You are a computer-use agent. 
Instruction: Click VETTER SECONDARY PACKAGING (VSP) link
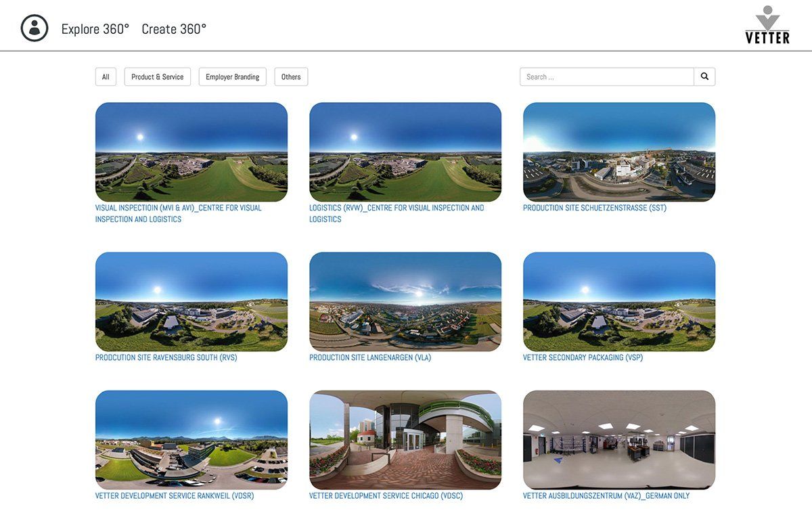[583, 357]
